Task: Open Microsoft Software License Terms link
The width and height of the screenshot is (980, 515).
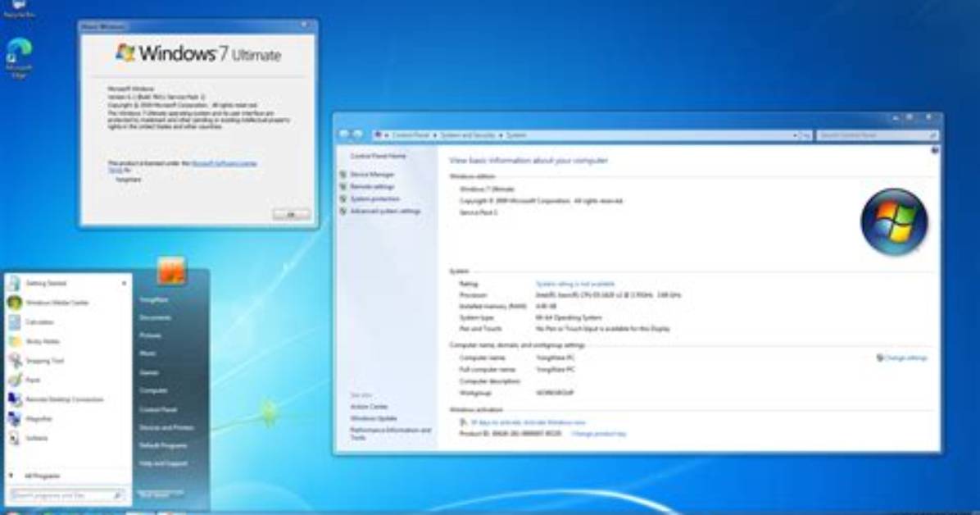Action: [x=224, y=163]
